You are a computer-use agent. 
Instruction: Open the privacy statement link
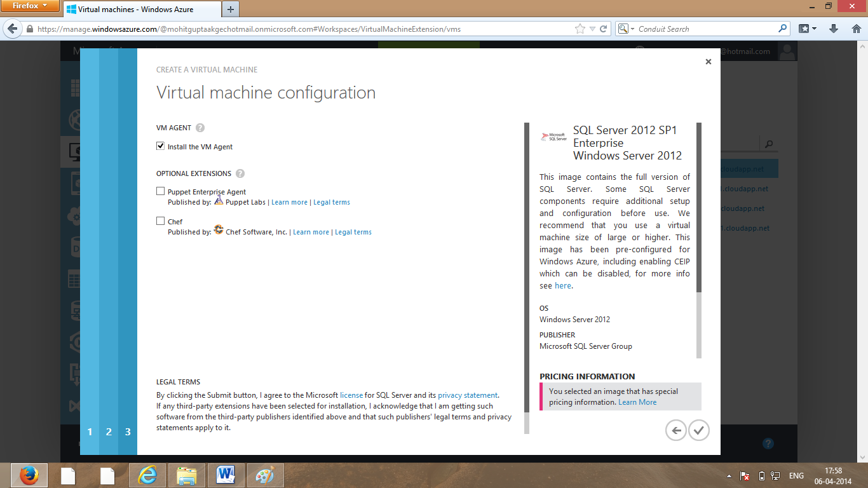tap(468, 395)
